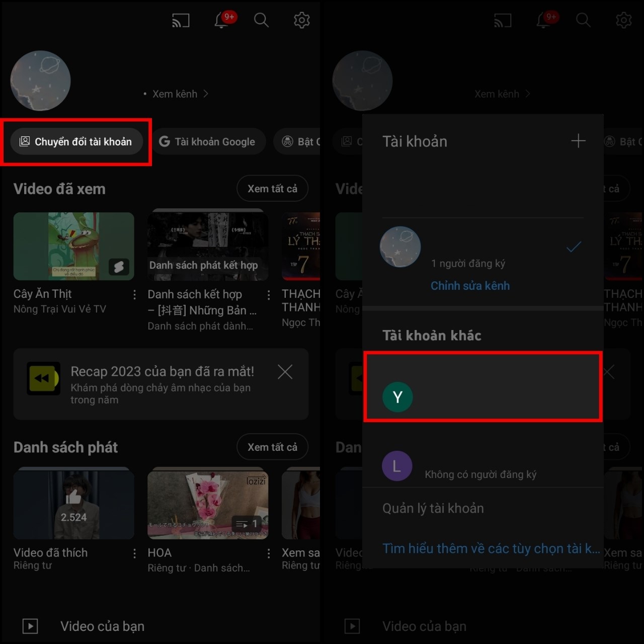Viewport: 644px width, 644px height.
Task: Select the purple L account avatar
Action: pyautogui.click(x=397, y=466)
